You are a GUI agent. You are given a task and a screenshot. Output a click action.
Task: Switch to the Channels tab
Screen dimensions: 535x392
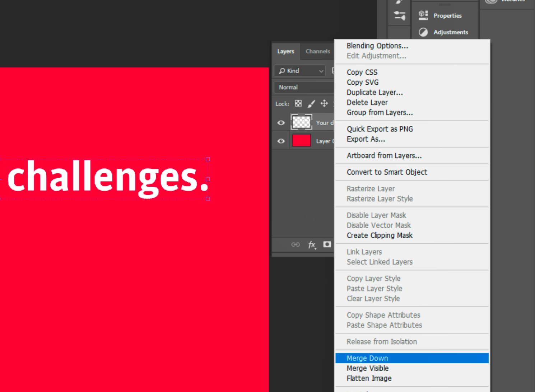(x=317, y=51)
